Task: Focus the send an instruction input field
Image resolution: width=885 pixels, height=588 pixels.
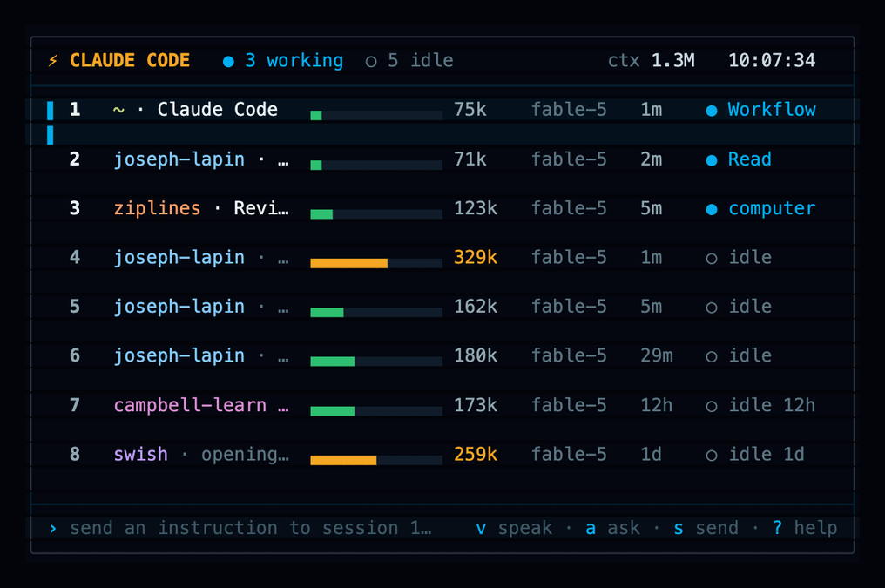Action: (x=251, y=528)
